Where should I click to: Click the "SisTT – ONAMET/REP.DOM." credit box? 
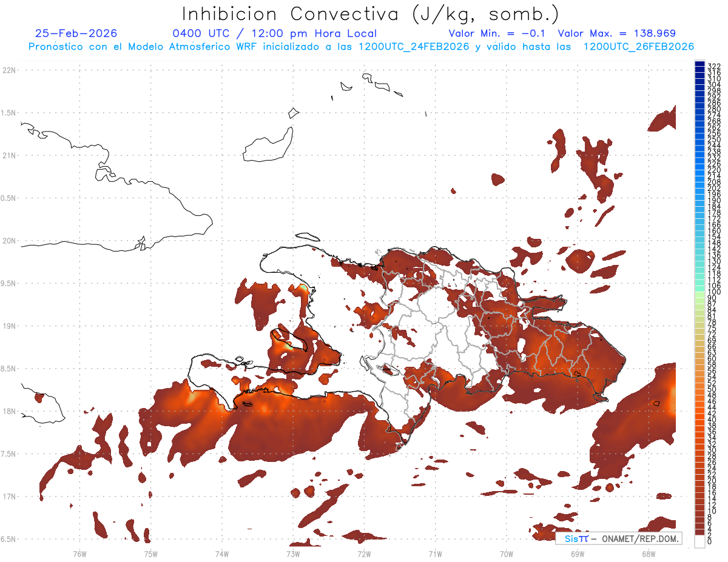pos(618,538)
